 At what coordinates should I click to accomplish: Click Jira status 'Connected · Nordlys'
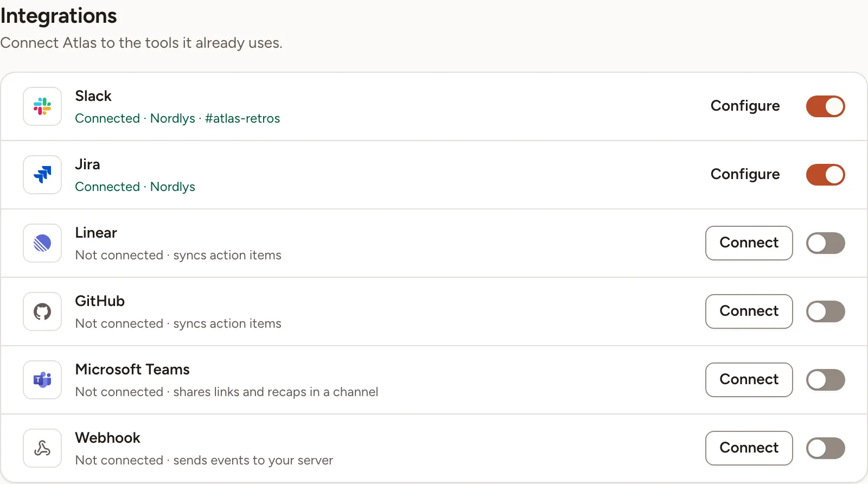click(135, 187)
